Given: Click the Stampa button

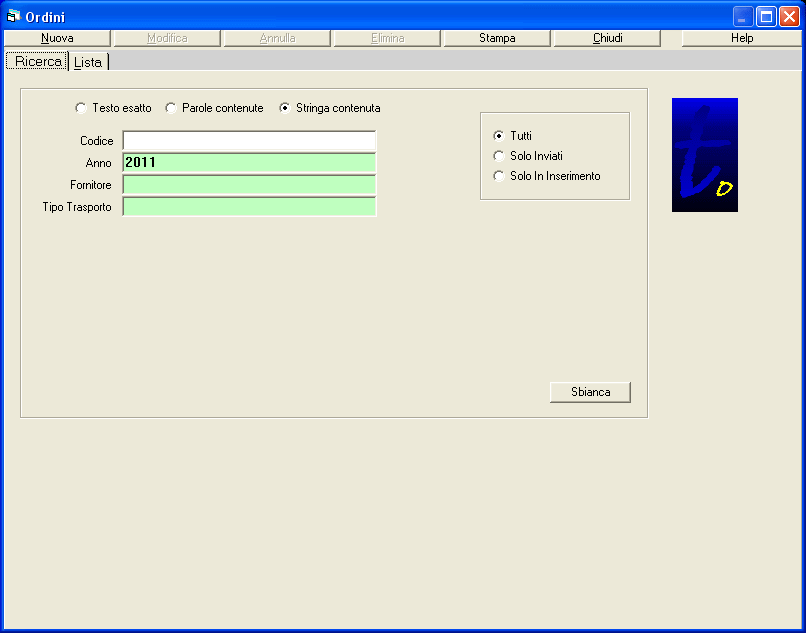Looking at the screenshot, I should pyautogui.click(x=497, y=38).
